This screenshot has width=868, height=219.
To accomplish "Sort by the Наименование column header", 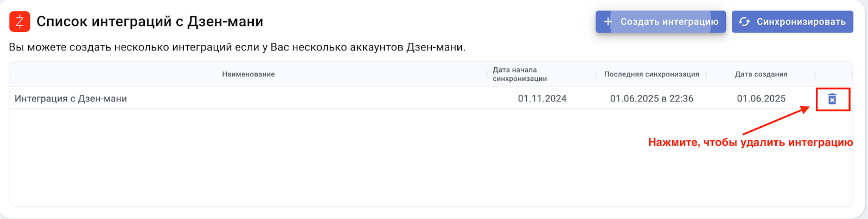I will coord(248,74).
